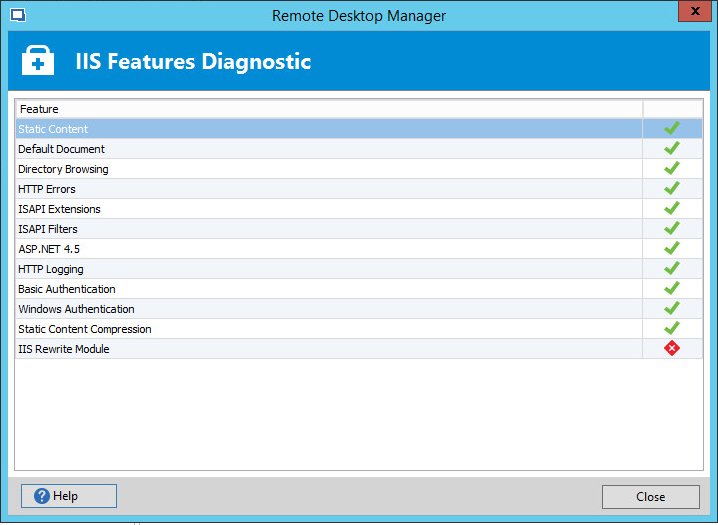Select the ASP.NET 4.5 row

tap(359, 249)
